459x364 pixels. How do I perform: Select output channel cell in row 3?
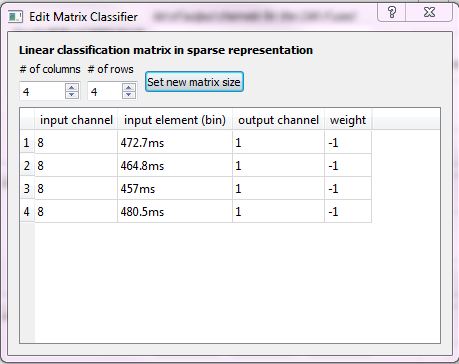click(278, 189)
